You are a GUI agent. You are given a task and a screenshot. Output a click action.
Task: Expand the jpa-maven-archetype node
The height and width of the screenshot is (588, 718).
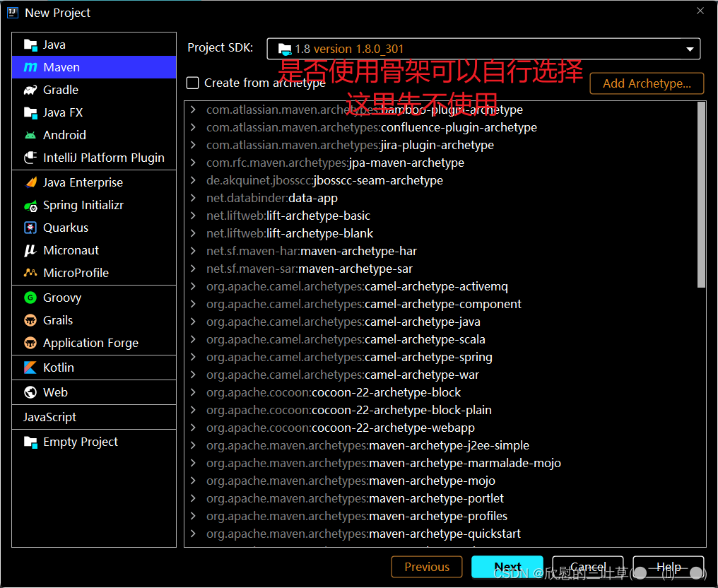[193, 163]
